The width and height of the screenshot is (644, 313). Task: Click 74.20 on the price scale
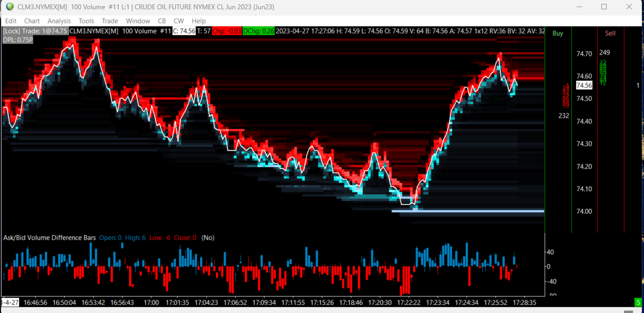click(x=584, y=167)
